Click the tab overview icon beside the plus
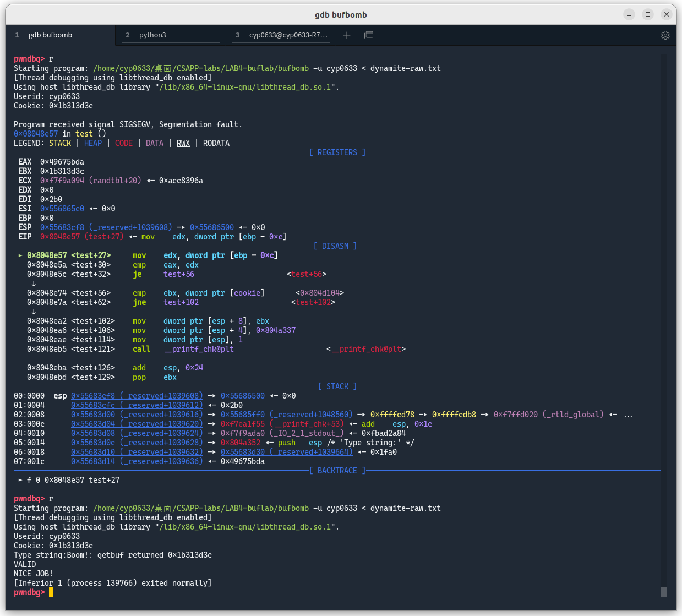The height and width of the screenshot is (616, 682). point(369,35)
